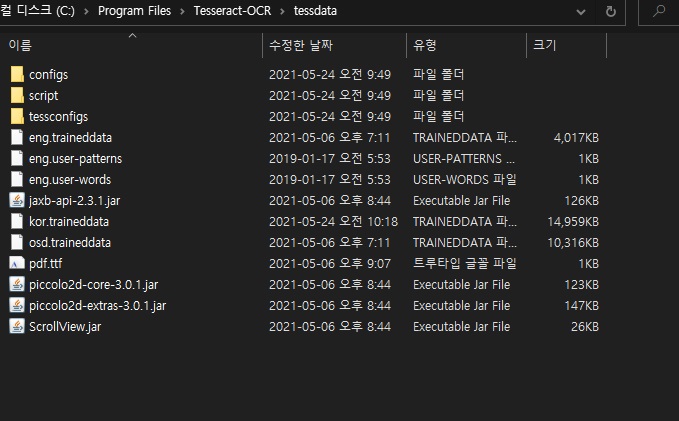Click the eng.user-words file icon
Screen dimensions: 679x421
[x=17, y=179]
